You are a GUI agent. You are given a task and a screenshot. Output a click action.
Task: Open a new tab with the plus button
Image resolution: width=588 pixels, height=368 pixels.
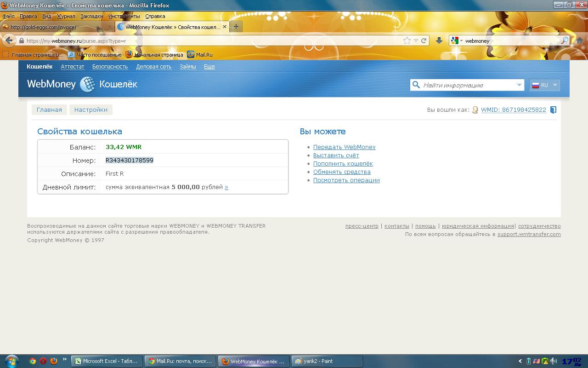[236, 27]
